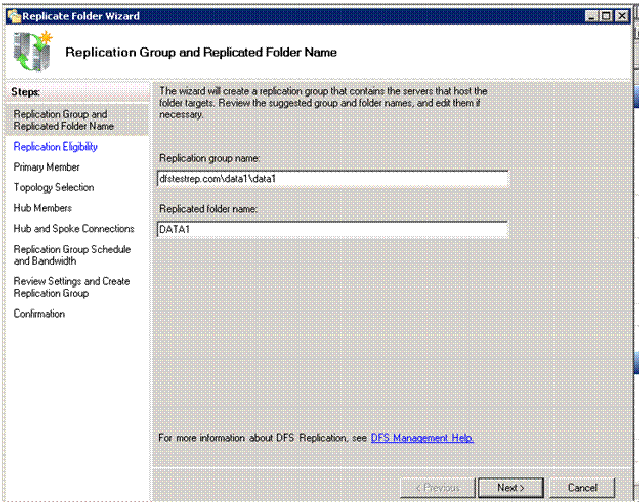Click the Cancel button
The width and height of the screenshot is (639, 502).
pyautogui.click(x=582, y=488)
